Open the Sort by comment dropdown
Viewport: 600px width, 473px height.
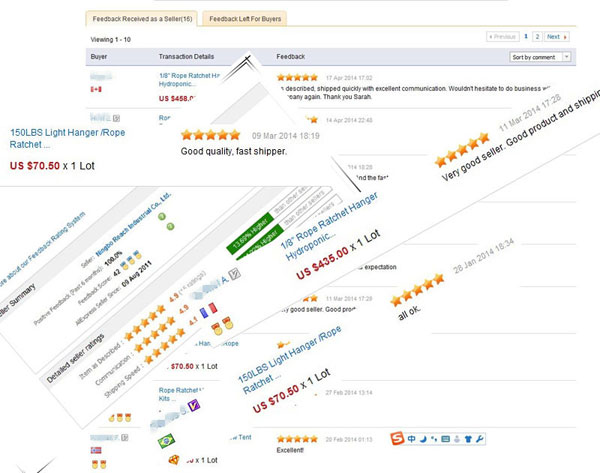click(x=540, y=57)
